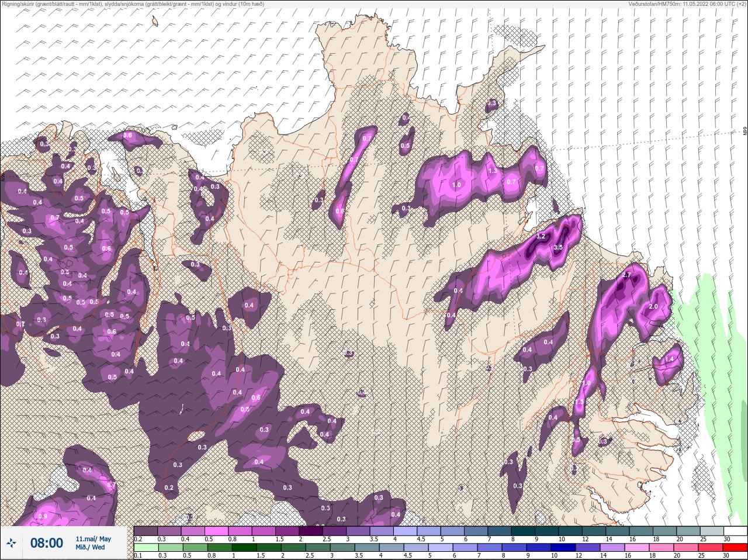This screenshot has width=748, height=560.
Task: Click the 1.4 precipitation label on eastern peninsula
Action: tap(670, 359)
